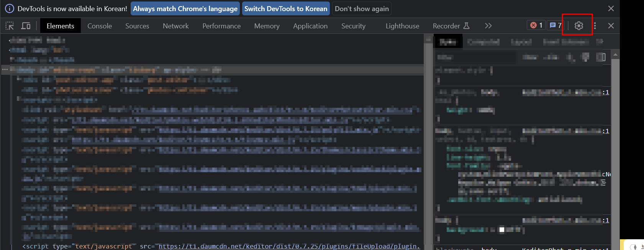This screenshot has height=250, width=644.
Task: Toggle the device toolbar icon
Action: [26, 26]
